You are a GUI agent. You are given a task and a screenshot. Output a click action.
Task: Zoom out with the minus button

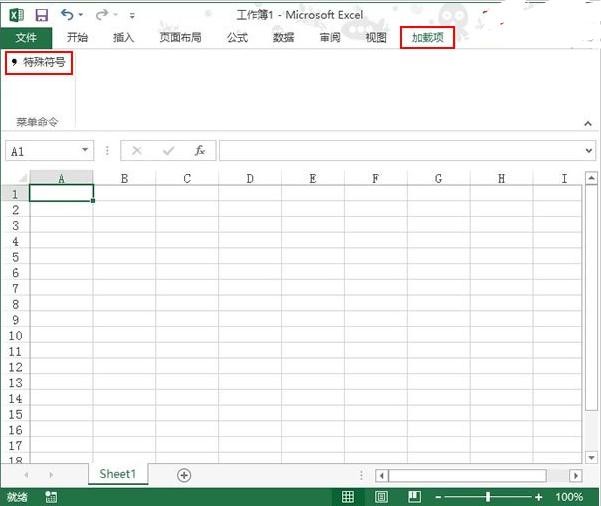click(438, 497)
